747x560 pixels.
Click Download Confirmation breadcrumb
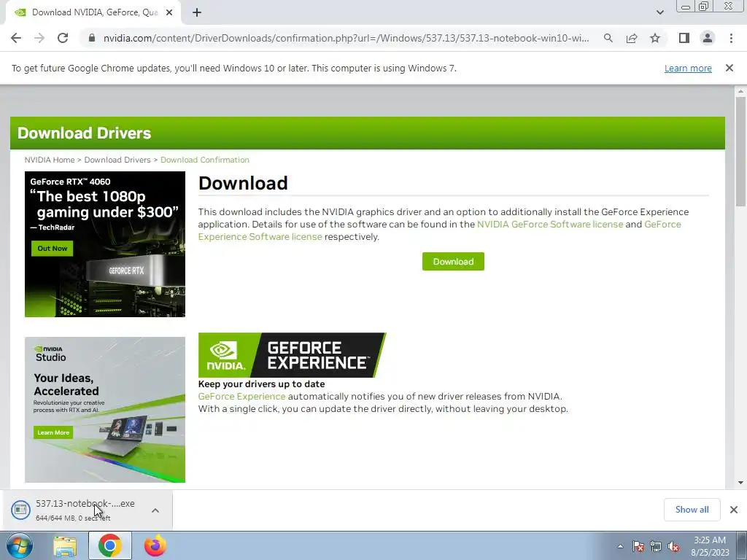point(205,160)
